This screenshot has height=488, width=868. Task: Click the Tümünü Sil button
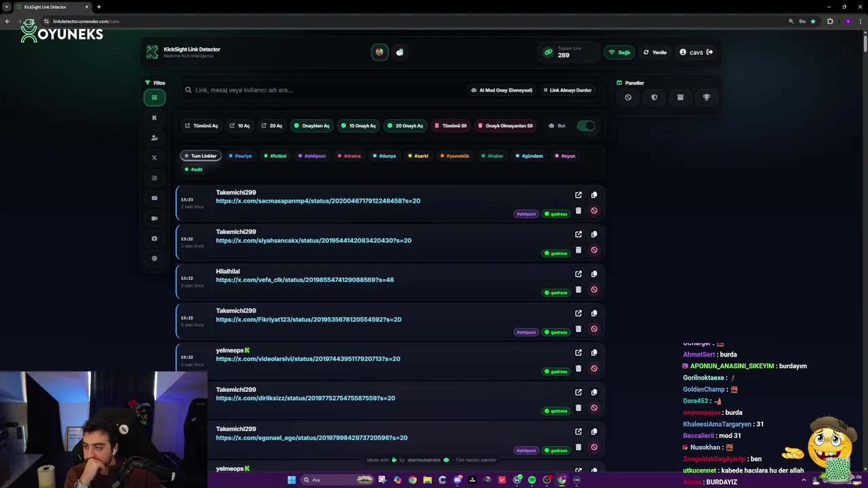(450, 126)
